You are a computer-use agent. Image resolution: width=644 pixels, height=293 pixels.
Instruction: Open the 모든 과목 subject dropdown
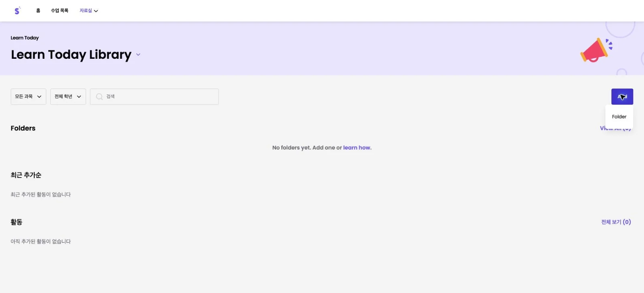click(x=28, y=97)
